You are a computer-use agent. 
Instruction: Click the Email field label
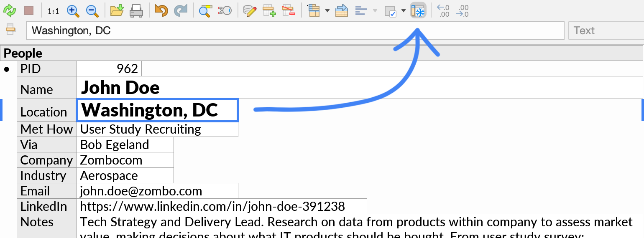pyautogui.click(x=47, y=191)
